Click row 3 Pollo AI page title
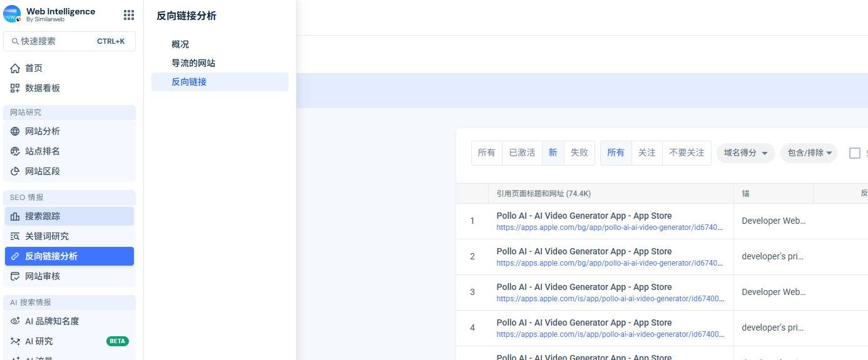Image resolution: width=868 pixels, height=360 pixels. pos(584,287)
